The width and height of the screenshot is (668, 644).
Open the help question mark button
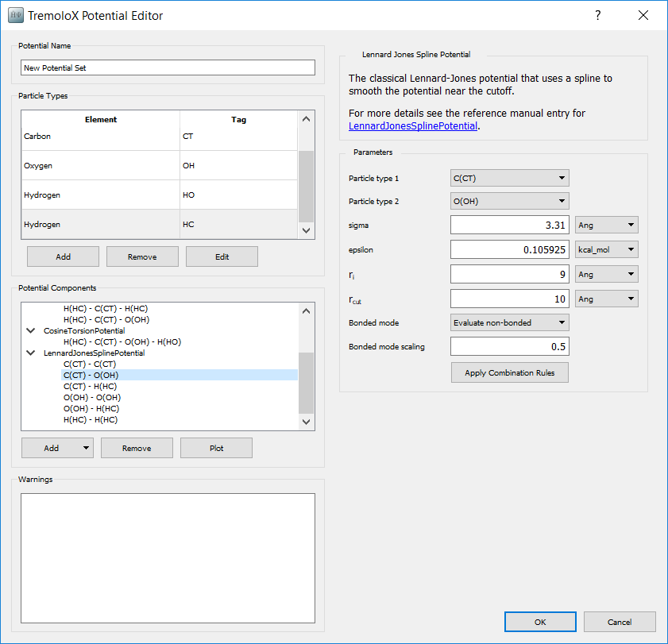click(598, 15)
